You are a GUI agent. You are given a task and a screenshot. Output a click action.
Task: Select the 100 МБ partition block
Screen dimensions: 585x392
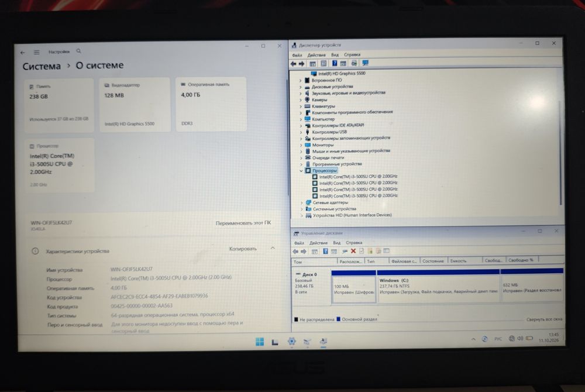click(353, 287)
